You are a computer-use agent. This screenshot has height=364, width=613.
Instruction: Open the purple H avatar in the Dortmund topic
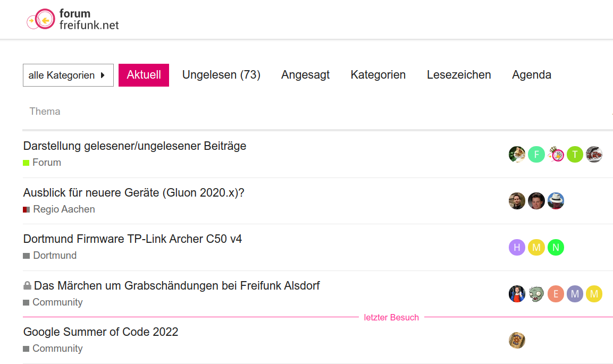517,248
